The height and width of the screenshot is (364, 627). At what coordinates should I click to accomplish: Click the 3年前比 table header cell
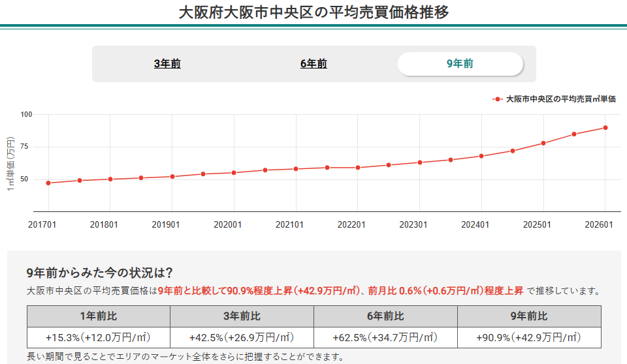pyautogui.click(x=242, y=316)
